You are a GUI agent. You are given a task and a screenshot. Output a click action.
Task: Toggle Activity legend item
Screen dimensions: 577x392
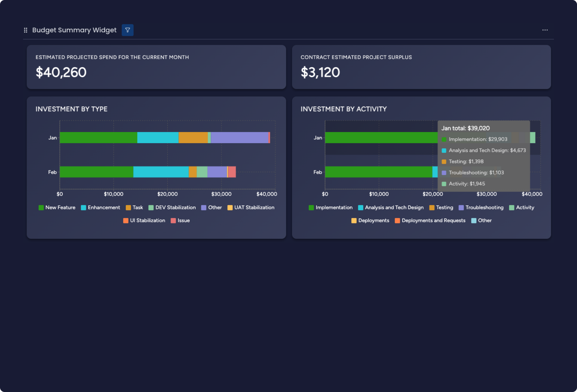(x=522, y=208)
